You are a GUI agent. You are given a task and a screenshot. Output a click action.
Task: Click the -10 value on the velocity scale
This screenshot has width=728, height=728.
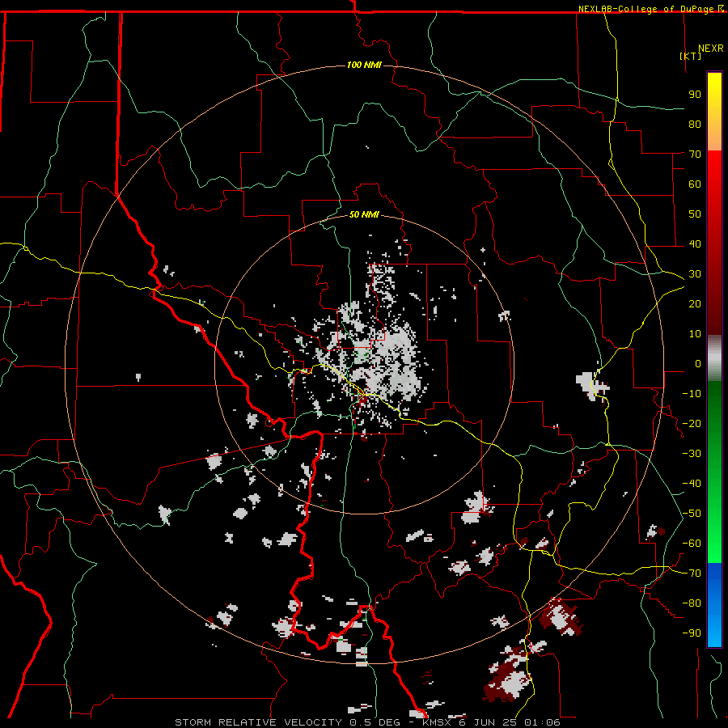pyautogui.click(x=692, y=394)
